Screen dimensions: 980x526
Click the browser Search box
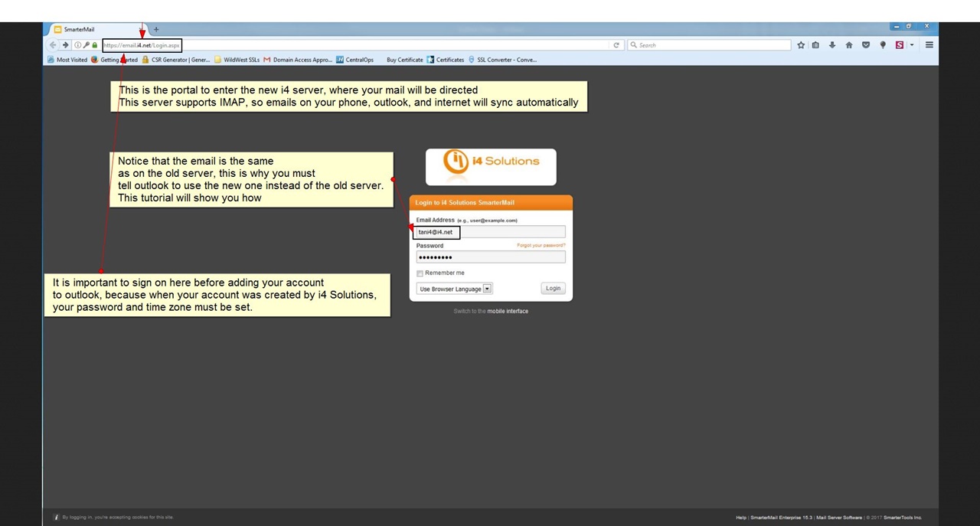coord(709,45)
